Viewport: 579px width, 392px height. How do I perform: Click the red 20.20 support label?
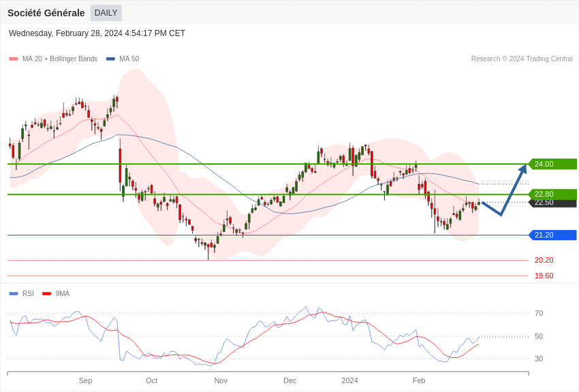pyautogui.click(x=544, y=260)
